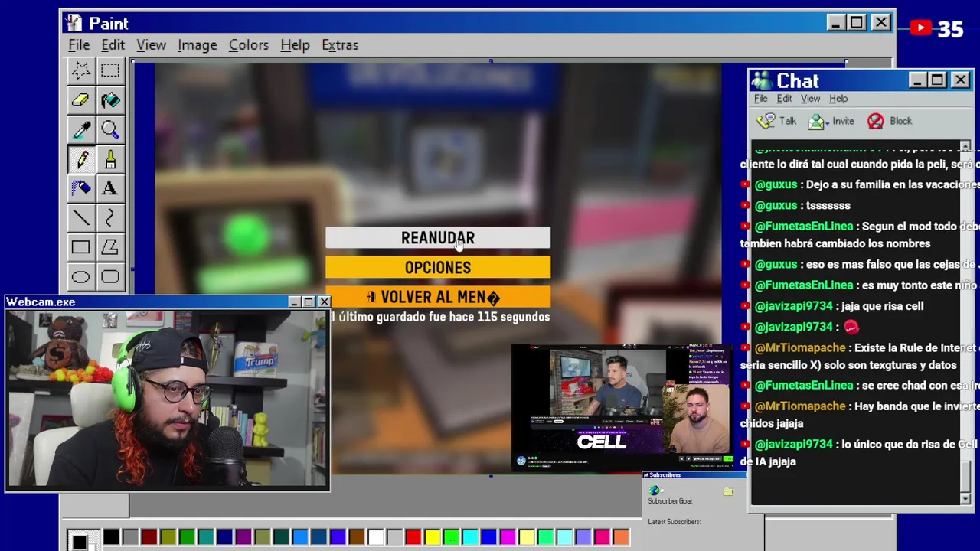This screenshot has width=980, height=551.
Task: Click the OPCIONES button in game menu
Action: click(x=438, y=267)
